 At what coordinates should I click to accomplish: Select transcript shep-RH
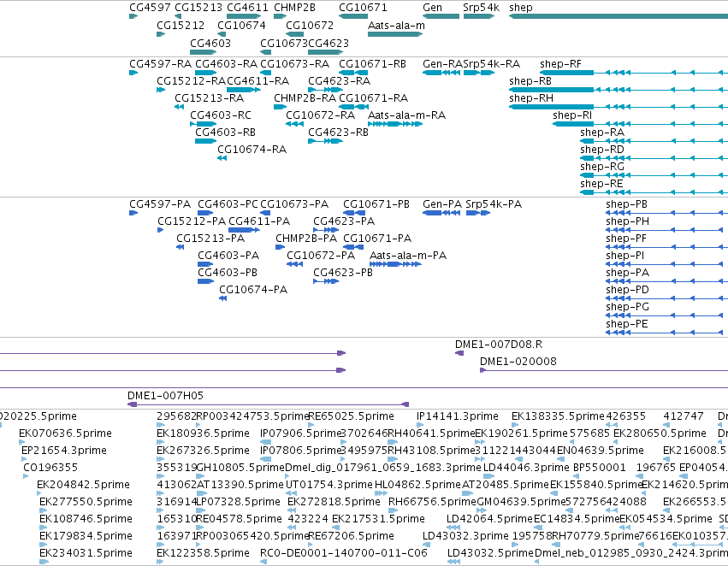click(x=530, y=97)
